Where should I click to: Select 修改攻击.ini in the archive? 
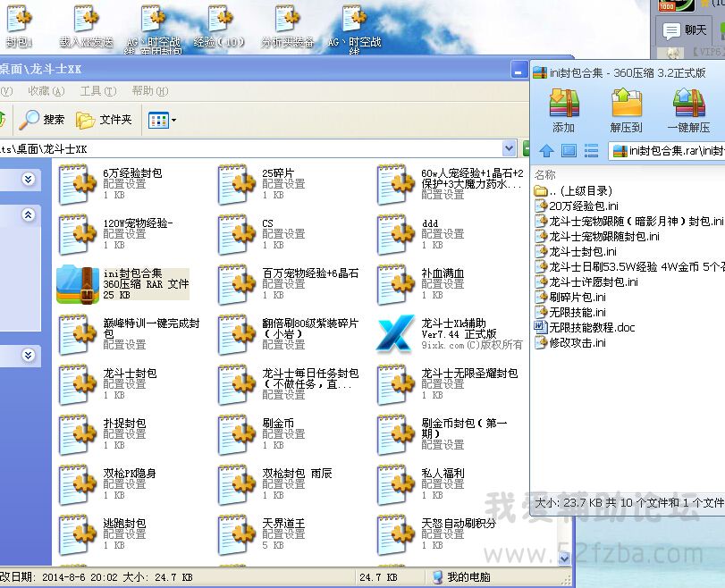pos(570,343)
